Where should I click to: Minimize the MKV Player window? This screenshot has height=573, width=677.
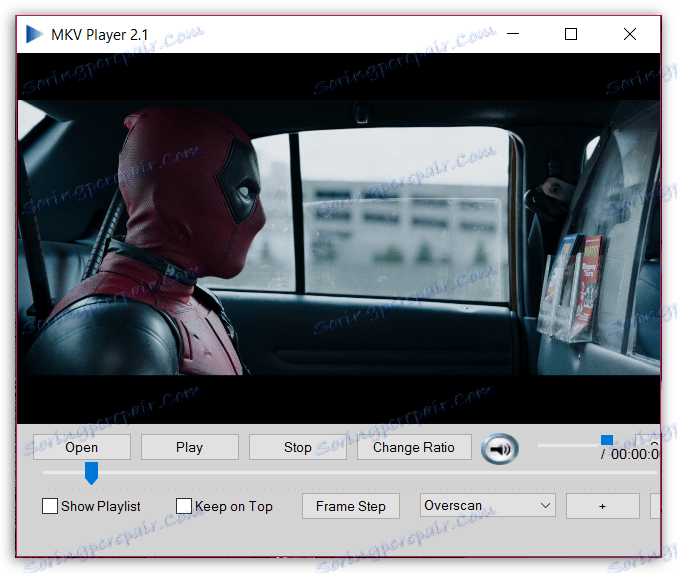[x=513, y=34]
